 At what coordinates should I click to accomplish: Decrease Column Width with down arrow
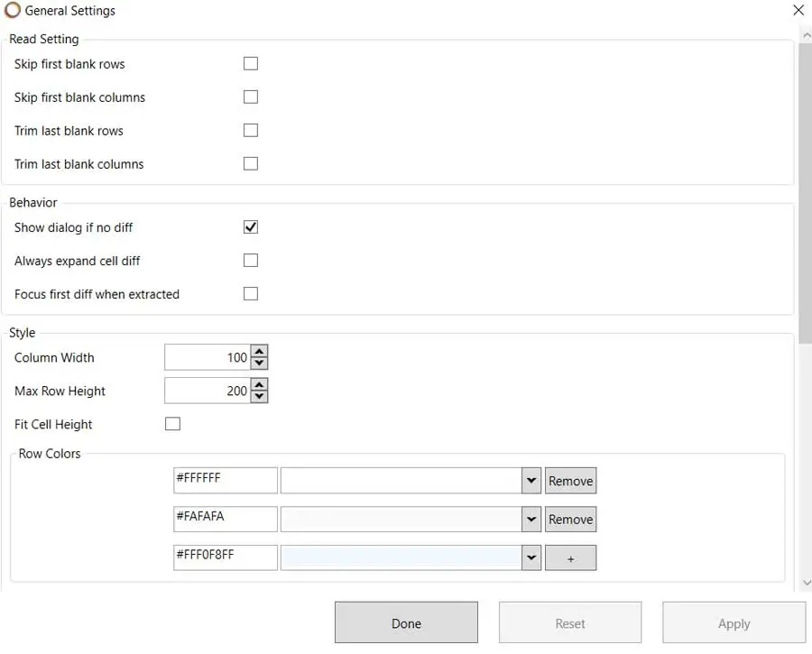click(x=260, y=364)
